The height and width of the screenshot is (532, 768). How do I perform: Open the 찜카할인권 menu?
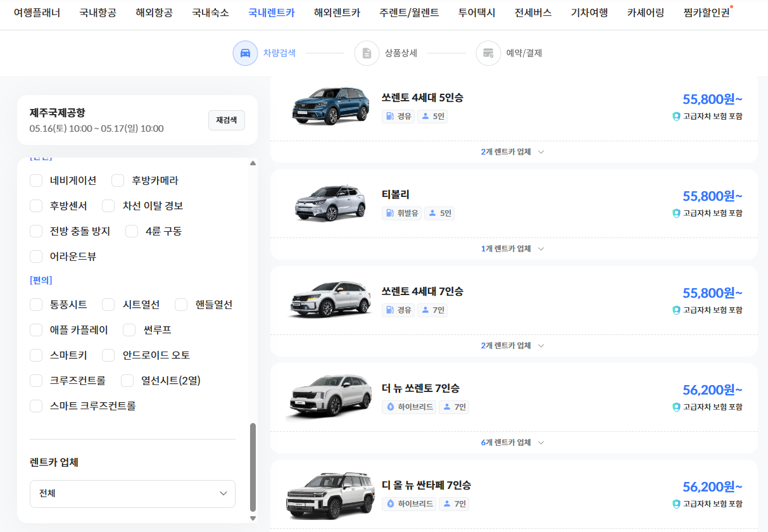click(707, 13)
